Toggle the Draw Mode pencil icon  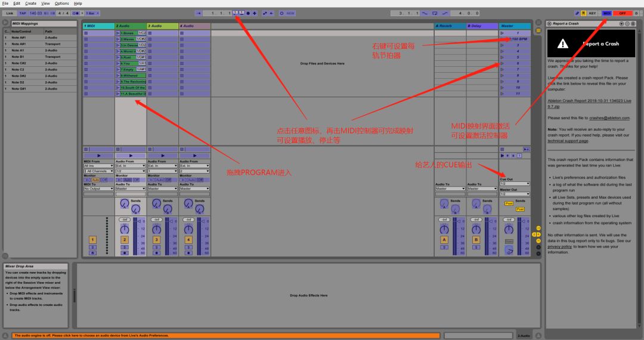(x=577, y=13)
